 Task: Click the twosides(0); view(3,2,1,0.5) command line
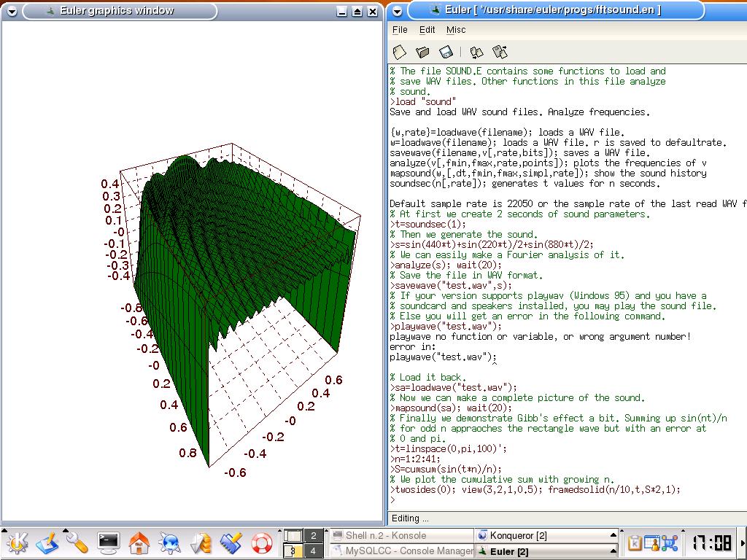[535, 489]
